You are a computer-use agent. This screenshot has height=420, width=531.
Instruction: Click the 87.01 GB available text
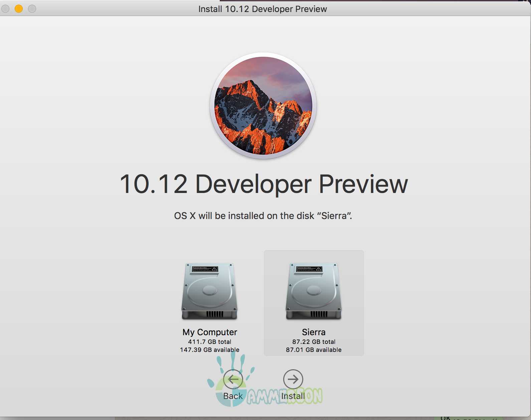tap(314, 350)
